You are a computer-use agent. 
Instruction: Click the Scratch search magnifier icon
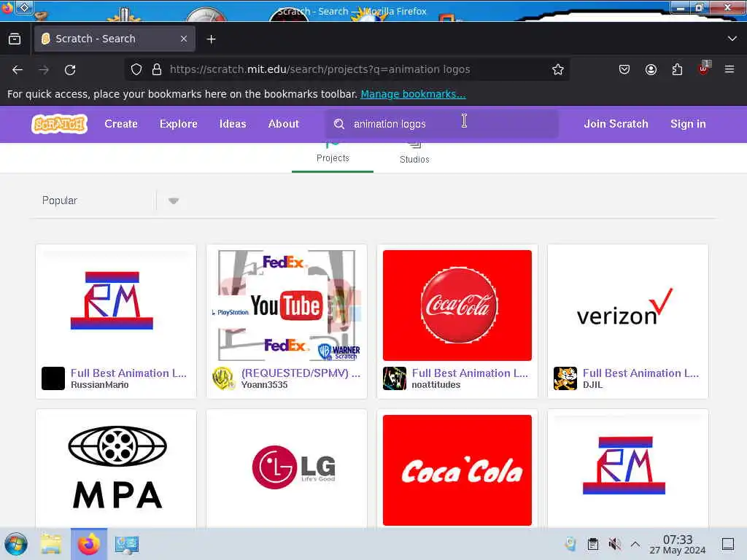[x=338, y=124]
